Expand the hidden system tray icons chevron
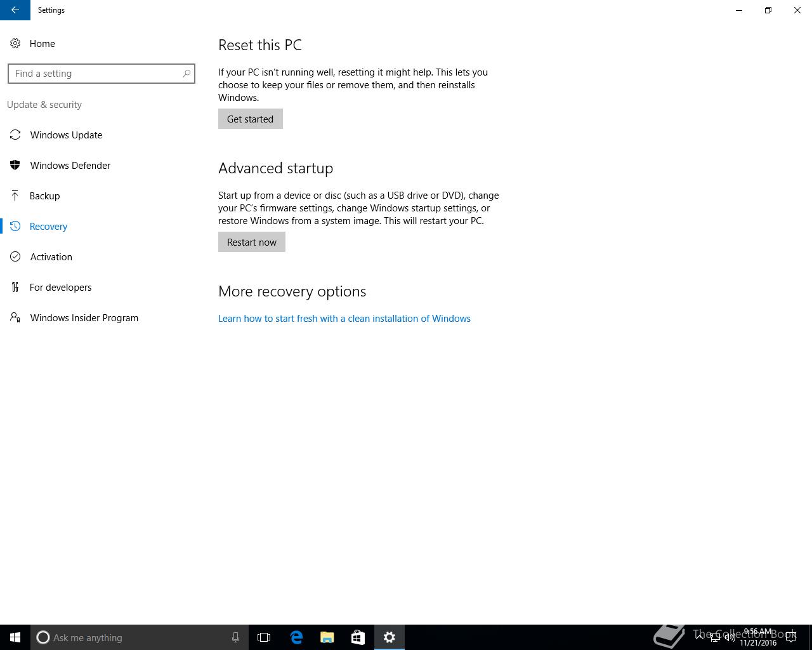 point(700,637)
